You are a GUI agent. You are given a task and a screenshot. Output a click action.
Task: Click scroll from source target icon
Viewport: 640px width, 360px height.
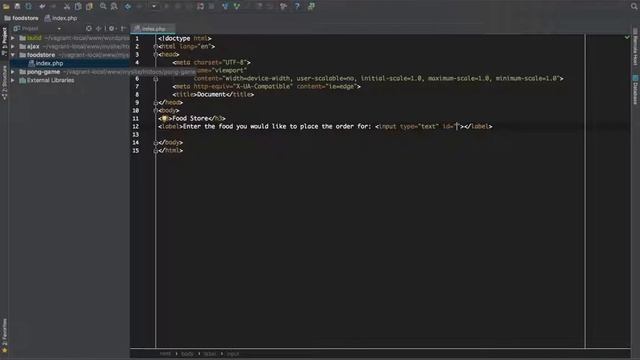[x=89, y=29]
